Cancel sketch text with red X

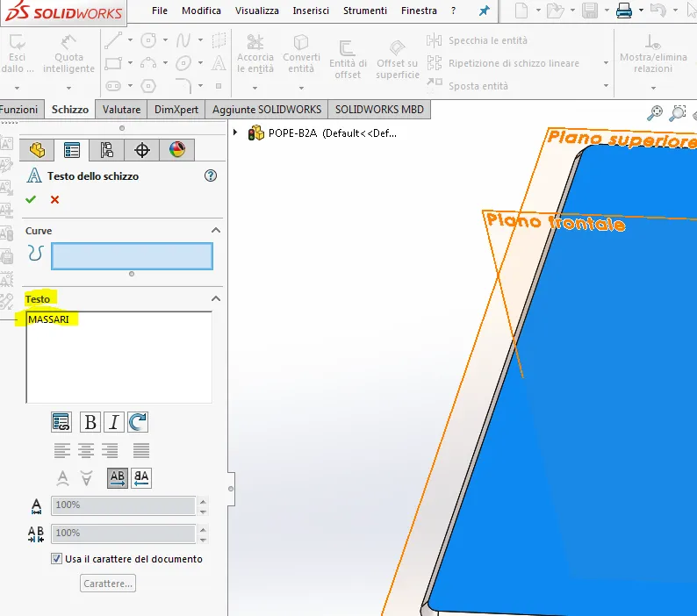pyautogui.click(x=54, y=199)
